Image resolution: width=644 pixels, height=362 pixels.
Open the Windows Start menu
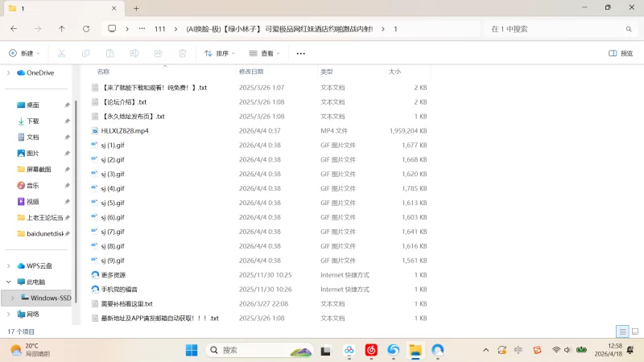[x=192, y=350]
